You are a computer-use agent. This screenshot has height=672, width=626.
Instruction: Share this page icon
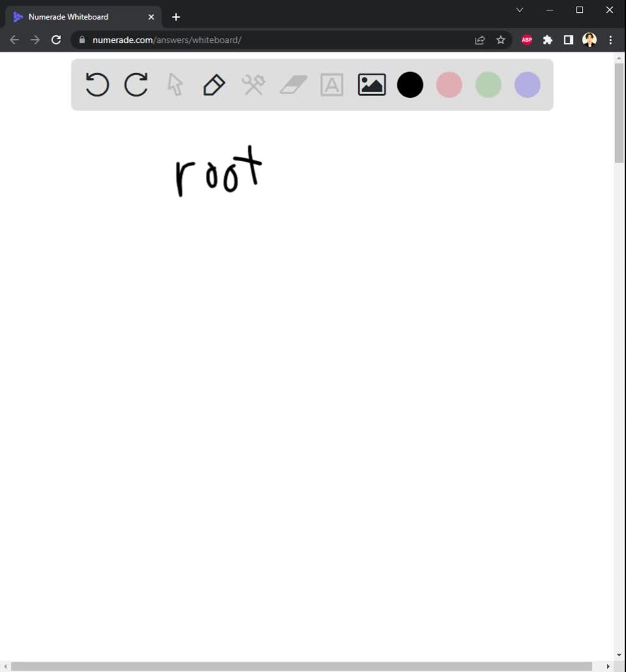pos(480,40)
